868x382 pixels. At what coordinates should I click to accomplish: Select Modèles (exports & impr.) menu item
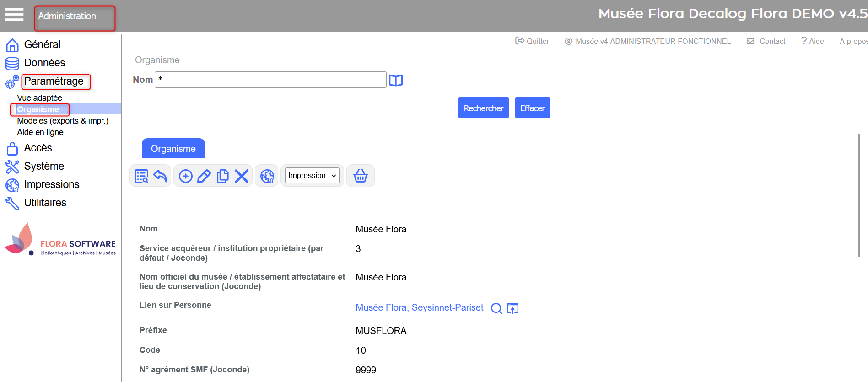pos(63,121)
